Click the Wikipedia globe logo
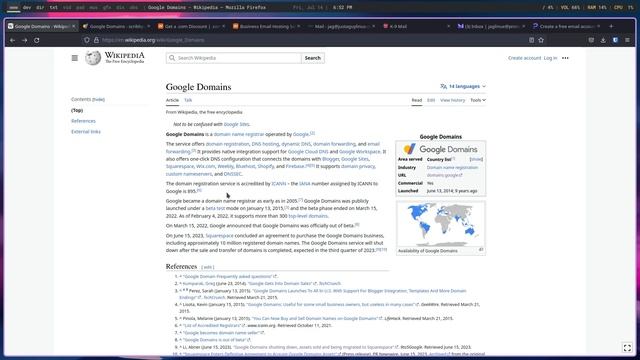The height and width of the screenshot is (360, 640). pyautogui.click(x=93, y=58)
